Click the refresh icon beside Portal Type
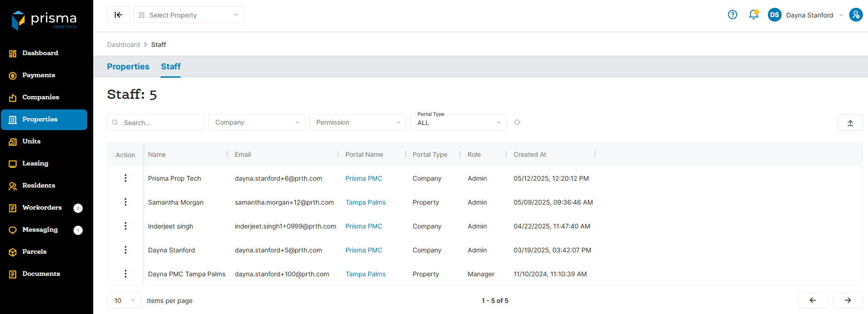 coord(517,122)
